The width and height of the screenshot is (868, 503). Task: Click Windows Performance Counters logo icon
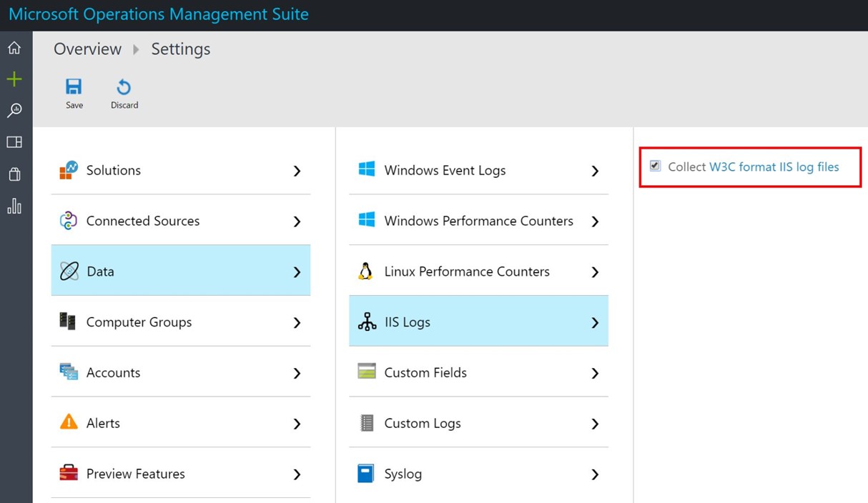pyautogui.click(x=367, y=220)
